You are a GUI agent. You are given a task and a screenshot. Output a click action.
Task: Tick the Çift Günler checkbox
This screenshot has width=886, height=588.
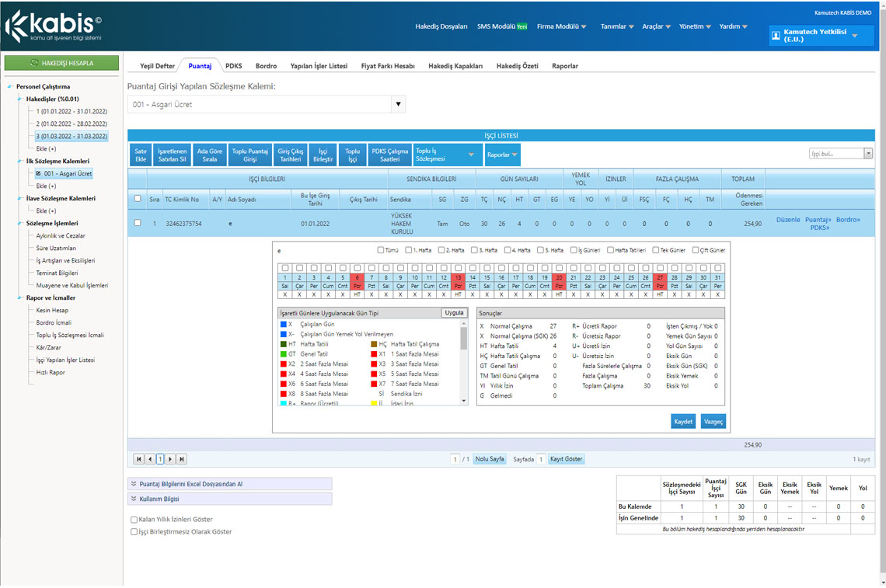point(695,250)
